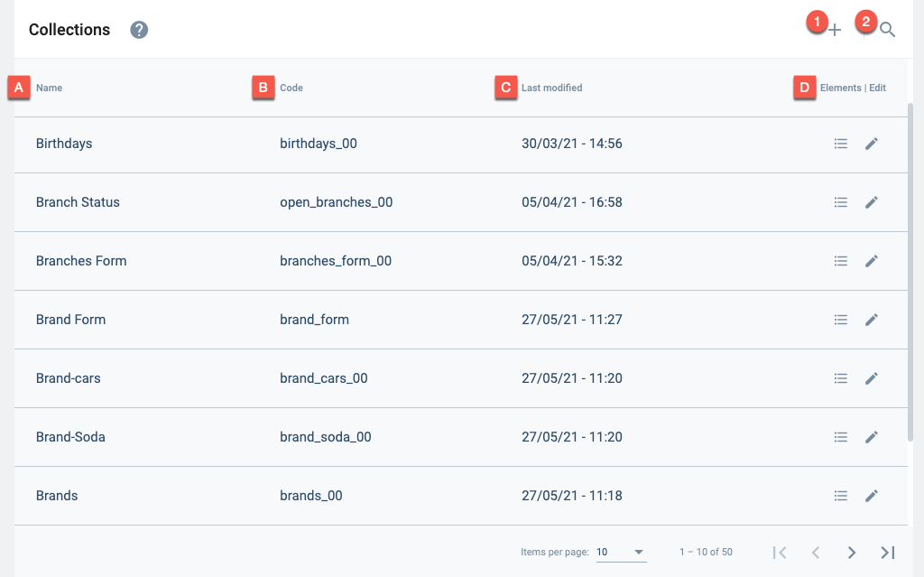Click the branches_form_00 code cell
Viewport: 924px width, 577px height.
click(336, 261)
